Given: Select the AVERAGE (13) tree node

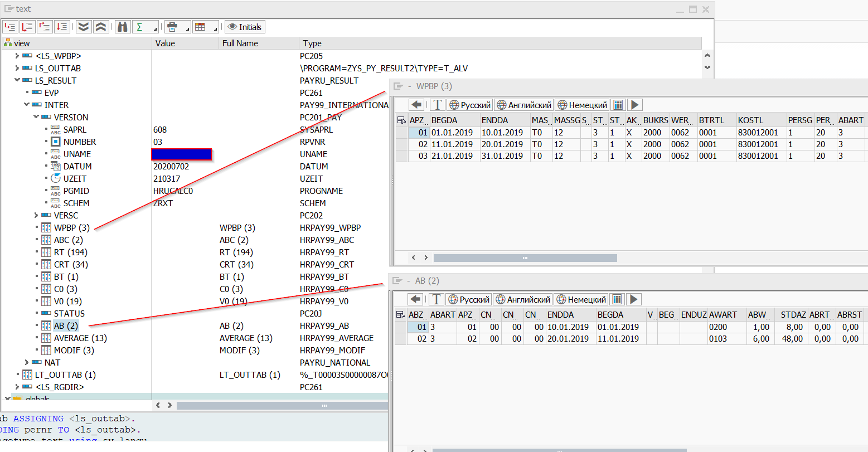Looking at the screenshot, I should pos(80,338).
